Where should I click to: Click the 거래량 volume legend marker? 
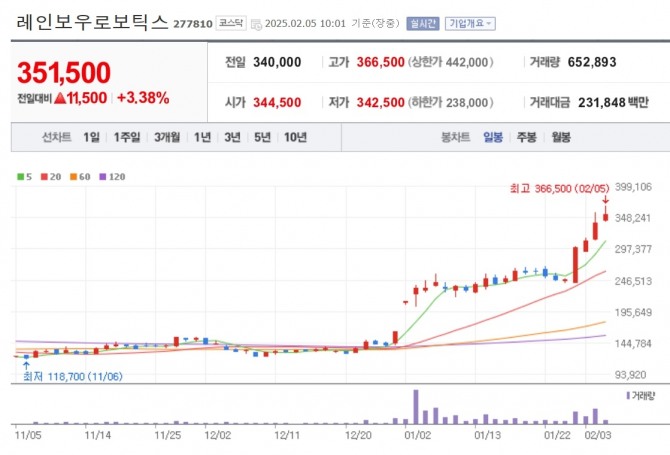(628, 396)
